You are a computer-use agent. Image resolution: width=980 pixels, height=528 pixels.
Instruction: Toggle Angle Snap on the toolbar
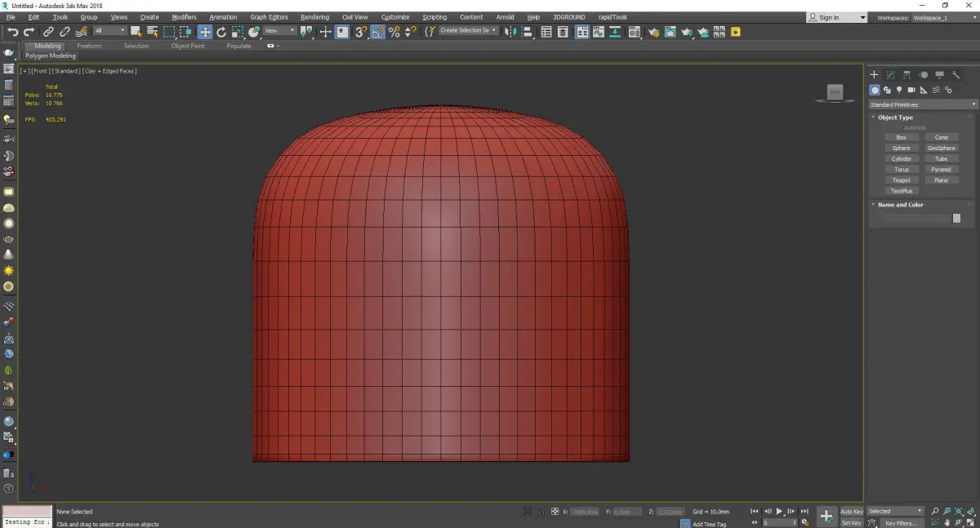coord(378,32)
